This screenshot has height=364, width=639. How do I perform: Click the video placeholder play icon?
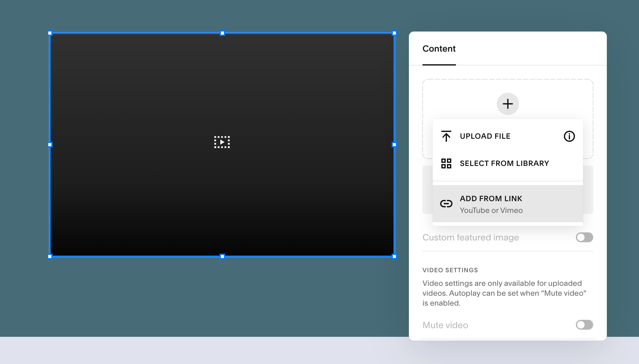tap(222, 142)
